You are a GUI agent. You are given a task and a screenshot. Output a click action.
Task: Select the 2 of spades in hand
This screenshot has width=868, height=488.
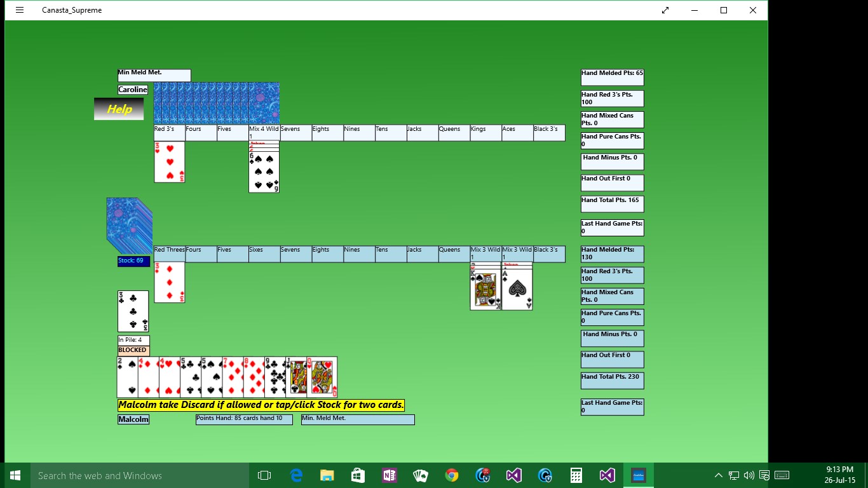pos(126,377)
